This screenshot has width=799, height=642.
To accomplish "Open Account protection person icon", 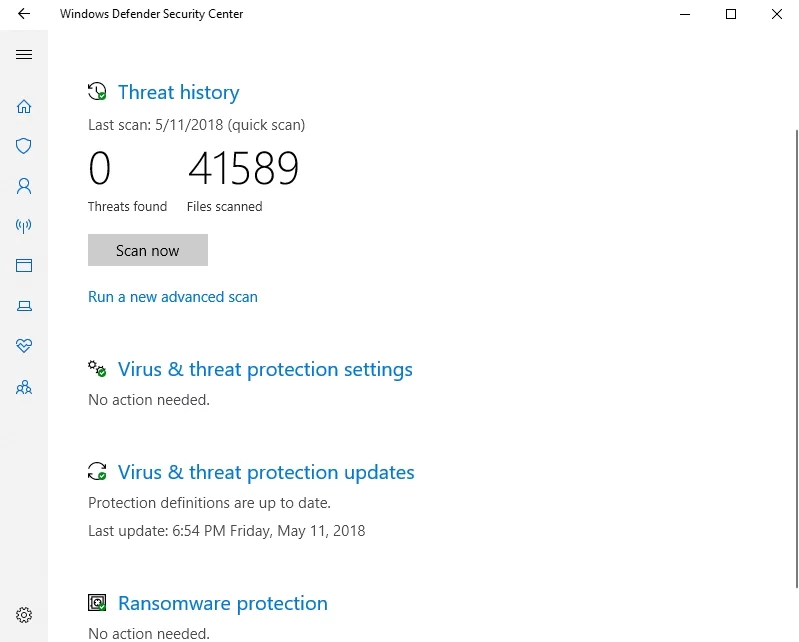I will [24, 186].
